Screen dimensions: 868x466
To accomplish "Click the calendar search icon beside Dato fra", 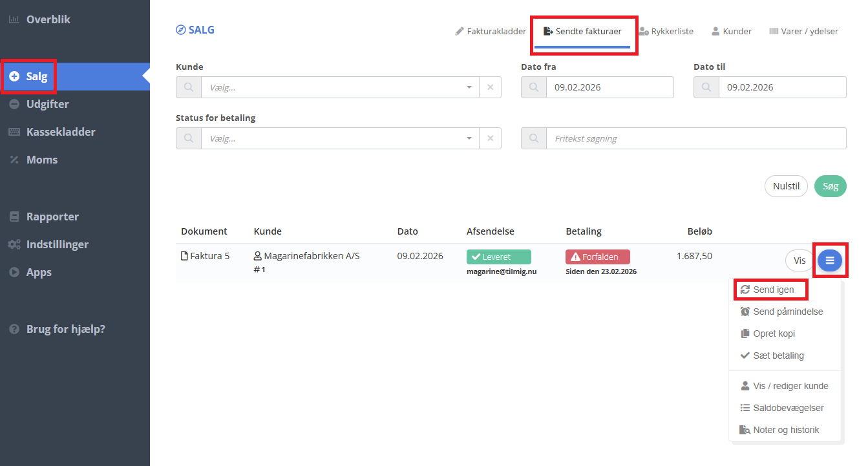I will tap(534, 87).
